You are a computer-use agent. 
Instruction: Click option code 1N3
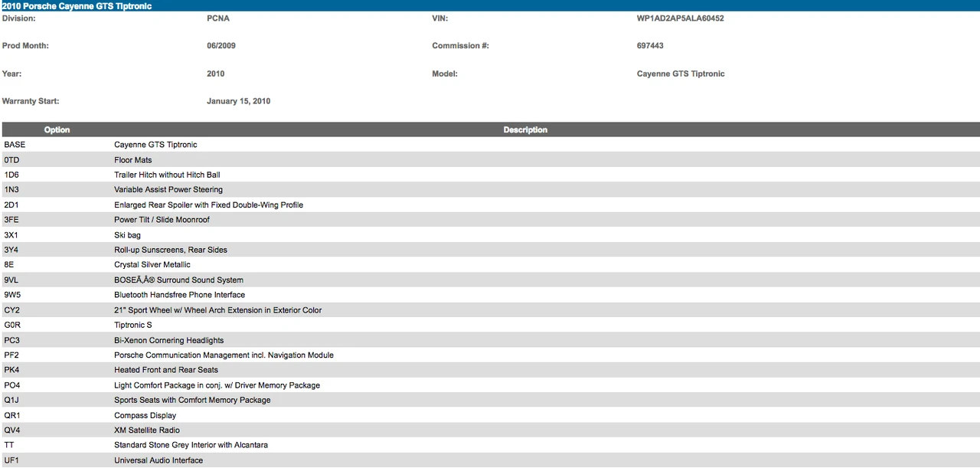click(x=11, y=190)
